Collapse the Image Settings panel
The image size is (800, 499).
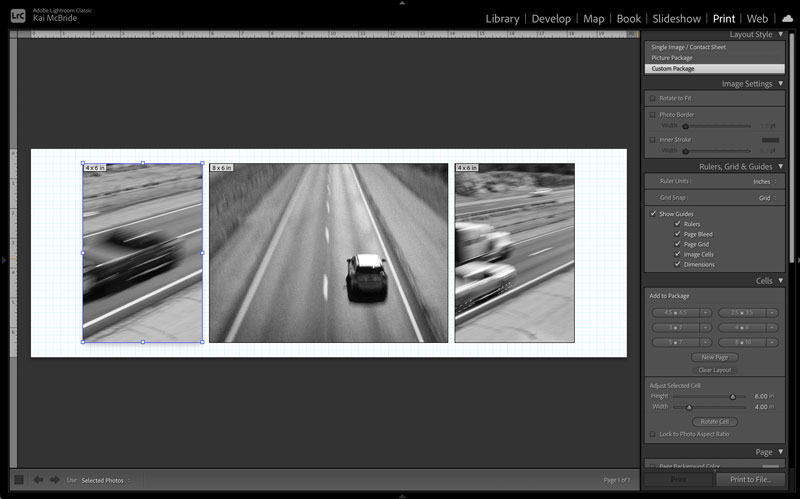coord(781,83)
